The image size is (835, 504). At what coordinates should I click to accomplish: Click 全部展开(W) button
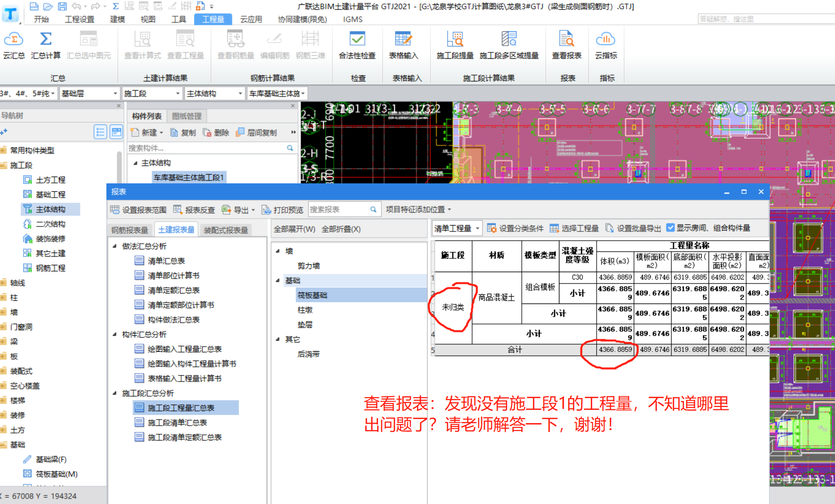(x=294, y=229)
